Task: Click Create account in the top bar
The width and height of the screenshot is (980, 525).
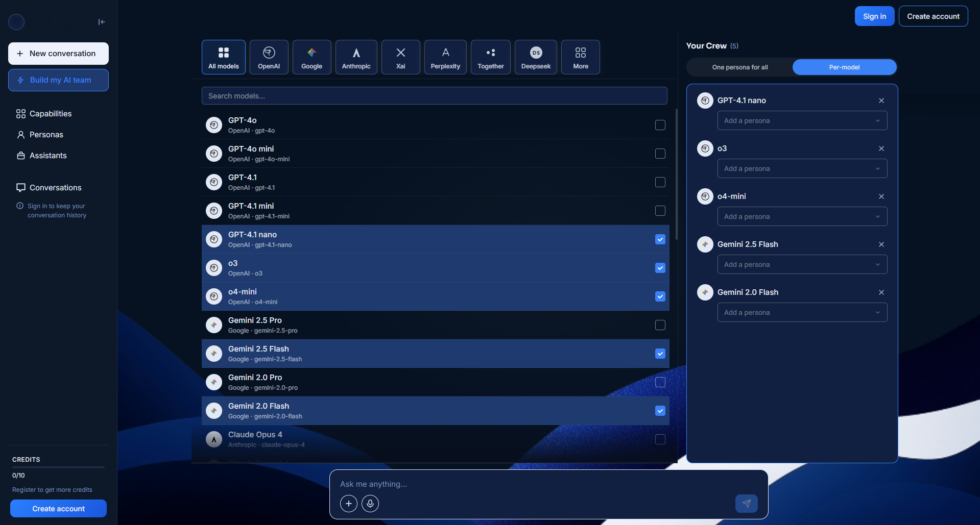Action: click(933, 16)
